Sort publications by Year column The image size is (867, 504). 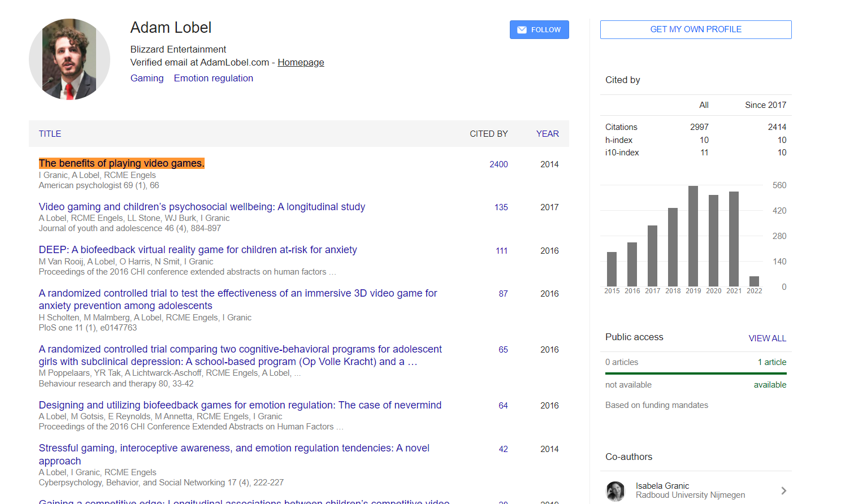[547, 134]
